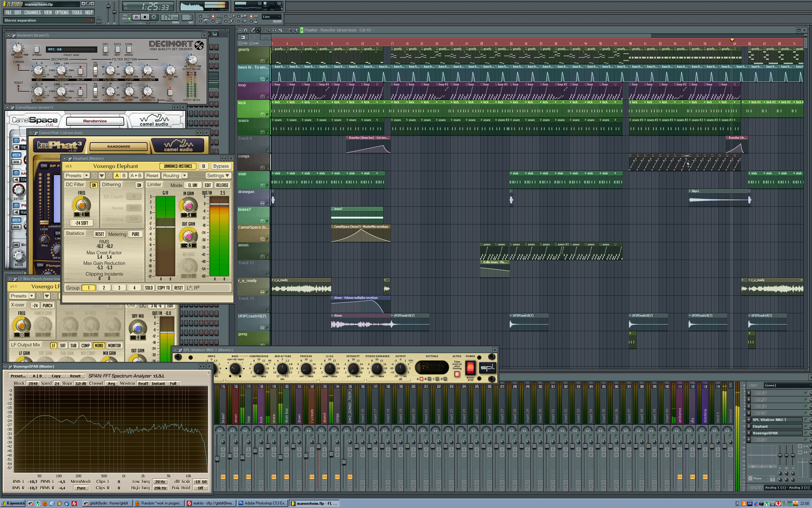Click the record button in the transport panel
The width and height of the screenshot is (812, 508).
coord(154,17)
